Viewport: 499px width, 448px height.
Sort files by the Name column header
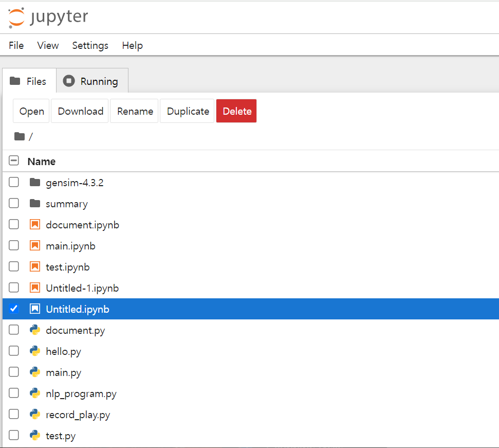tap(42, 162)
